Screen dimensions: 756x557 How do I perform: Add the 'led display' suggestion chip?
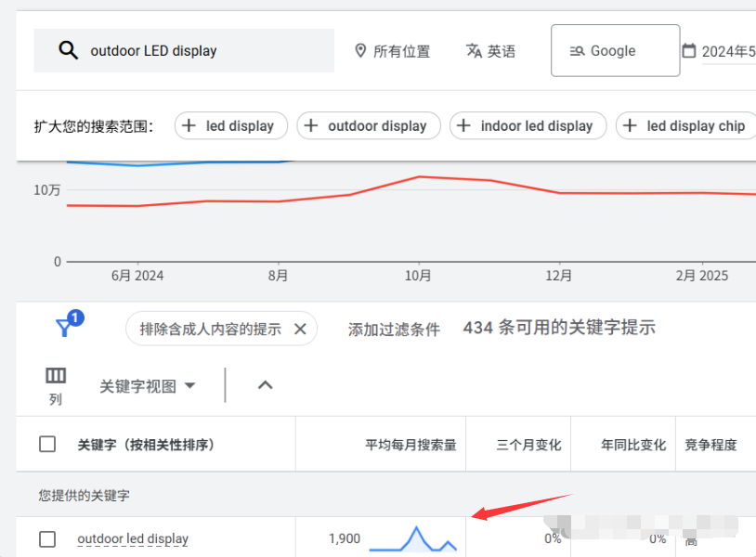point(230,126)
